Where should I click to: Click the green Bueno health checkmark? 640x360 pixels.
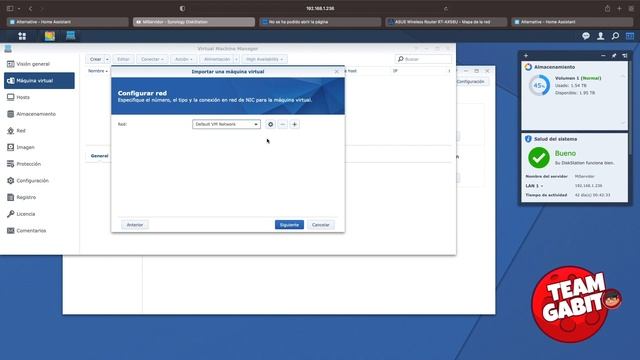(539, 158)
